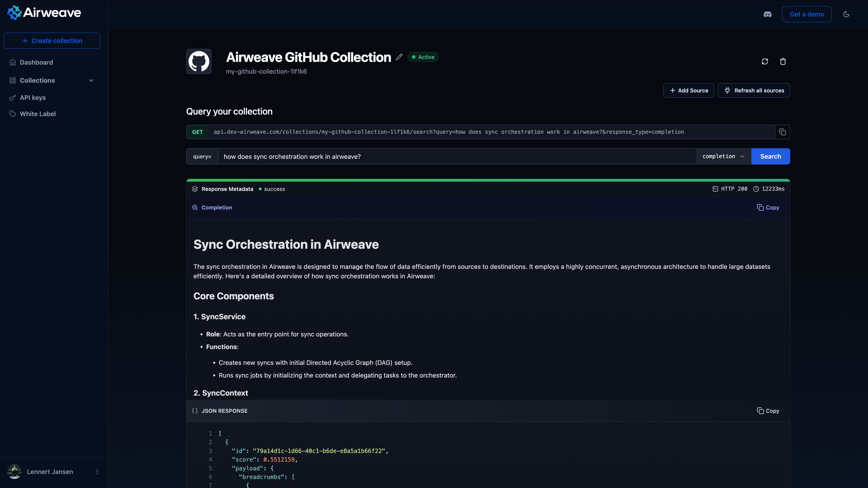
Task: Click the Add Source button
Action: 688,90
